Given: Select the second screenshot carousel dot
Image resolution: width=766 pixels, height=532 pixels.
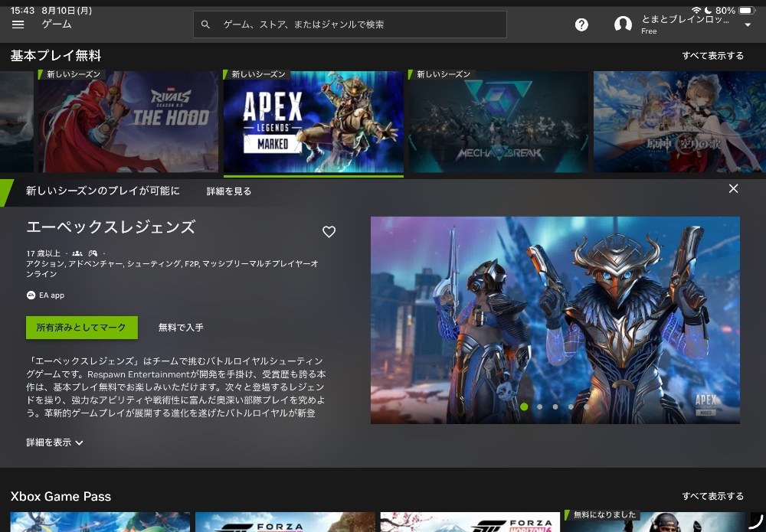Looking at the screenshot, I should coord(540,406).
